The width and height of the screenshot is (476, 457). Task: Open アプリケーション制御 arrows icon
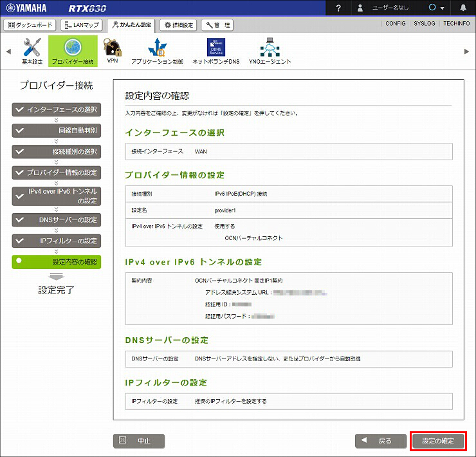point(157,51)
